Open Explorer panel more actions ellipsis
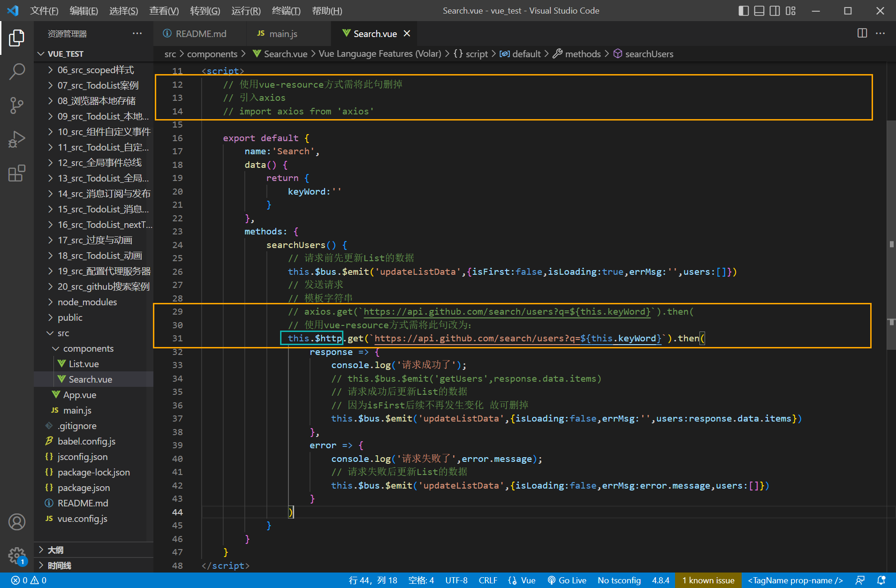 (x=137, y=33)
